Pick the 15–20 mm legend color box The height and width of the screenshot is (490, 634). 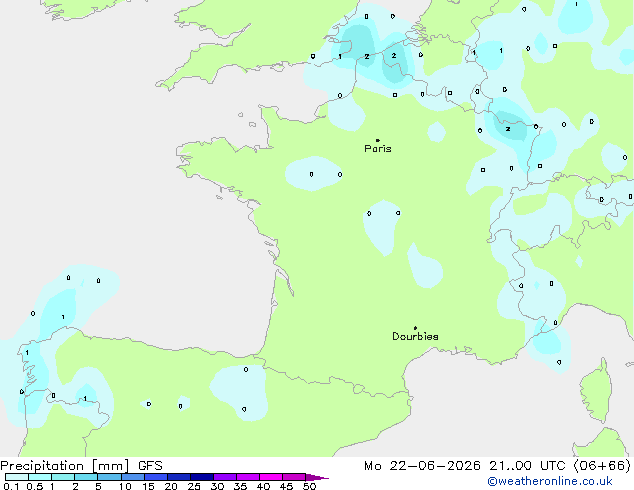(156, 477)
